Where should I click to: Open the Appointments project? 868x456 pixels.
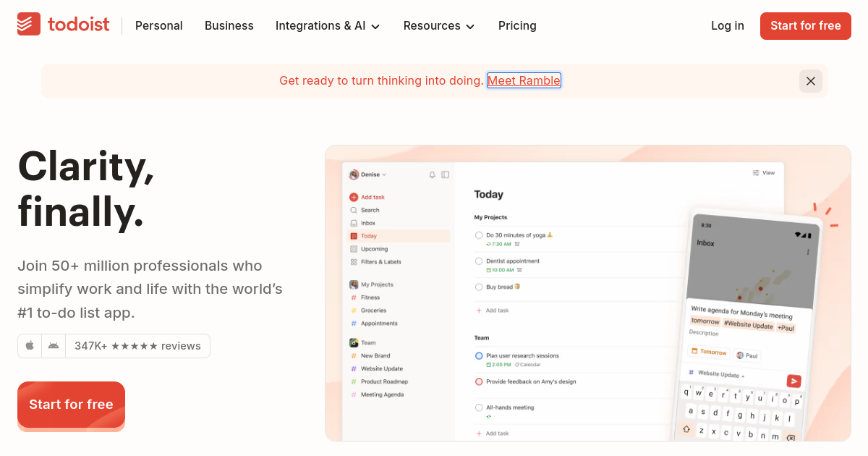coord(374,324)
